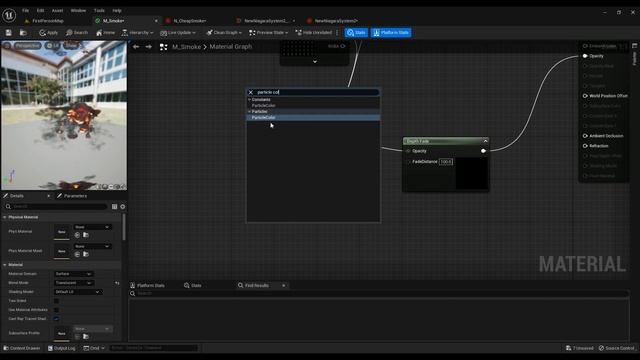Apply the material changes
640x360 pixels.
click(49, 33)
